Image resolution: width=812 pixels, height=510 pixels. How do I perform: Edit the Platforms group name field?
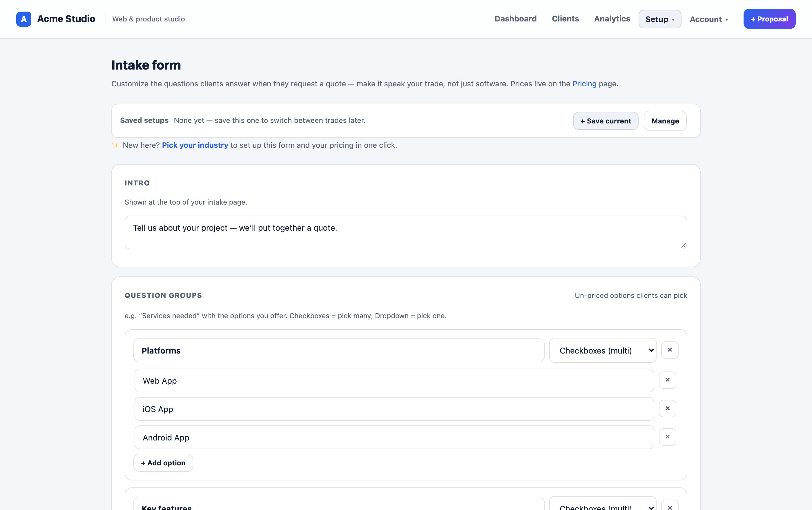(339, 350)
